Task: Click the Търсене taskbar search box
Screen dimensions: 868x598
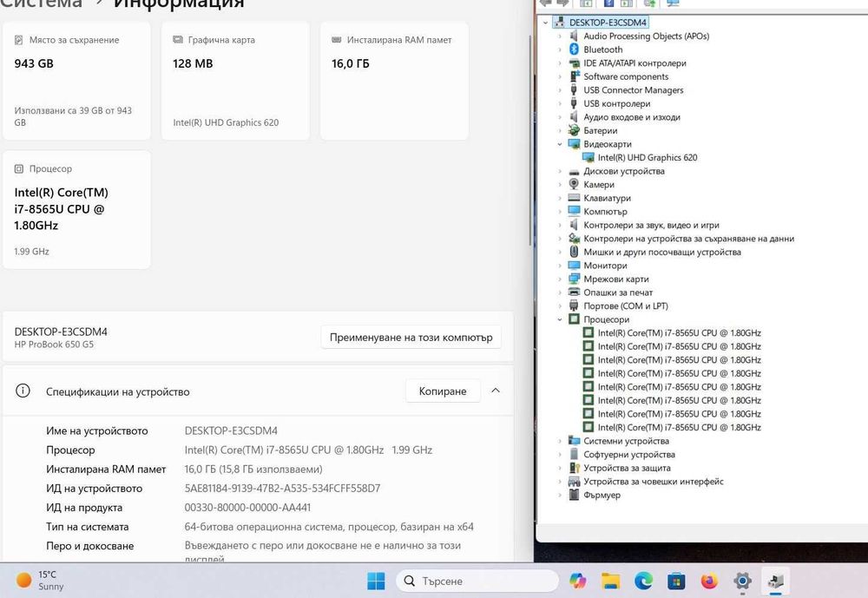Action: (x=477, y=581)
